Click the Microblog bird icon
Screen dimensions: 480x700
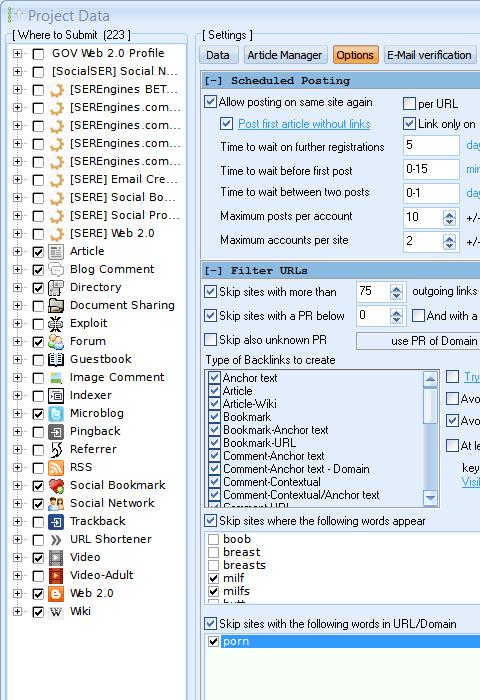click(x=56, y=413)
